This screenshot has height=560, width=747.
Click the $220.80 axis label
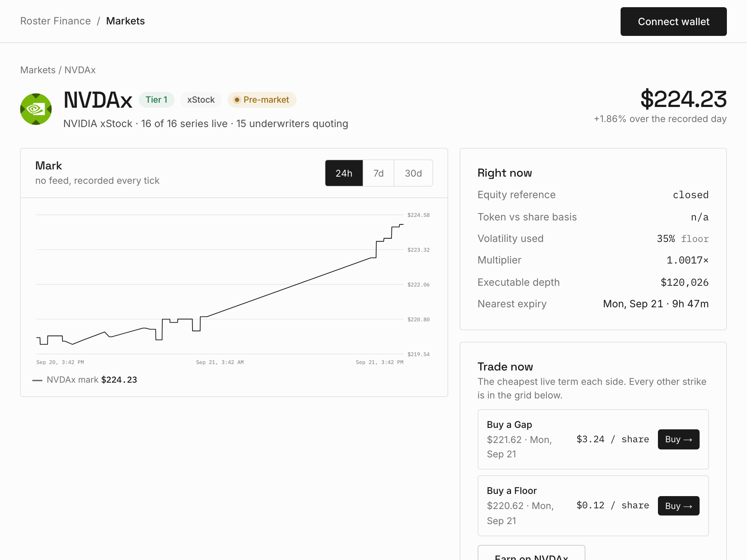pos(418,319)
